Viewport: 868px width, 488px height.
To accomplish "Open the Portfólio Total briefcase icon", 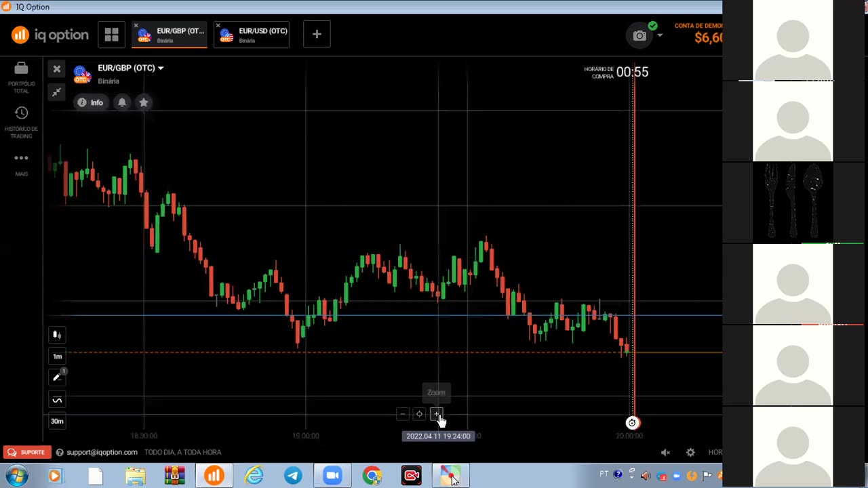I will (x=21, y=68).
